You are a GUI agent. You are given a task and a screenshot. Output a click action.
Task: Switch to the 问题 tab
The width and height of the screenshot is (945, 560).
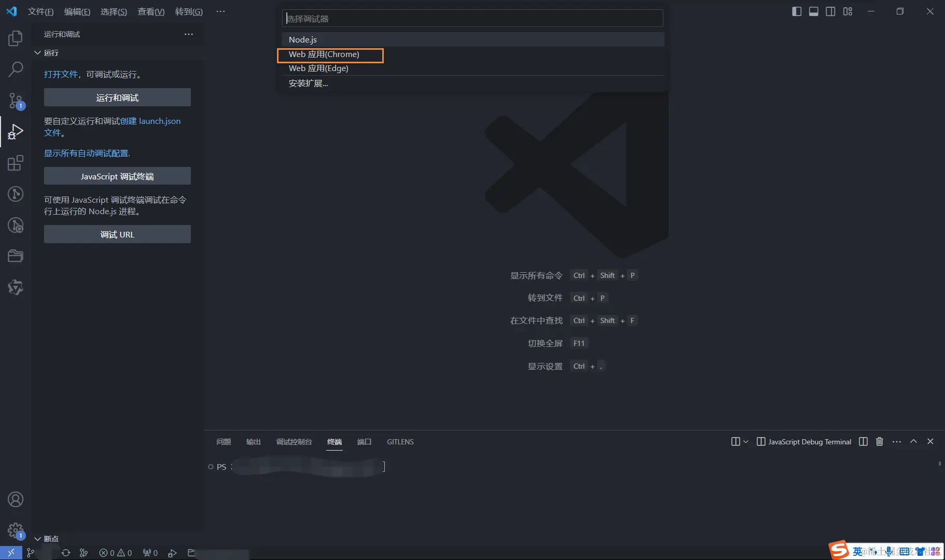coord(224,442)
